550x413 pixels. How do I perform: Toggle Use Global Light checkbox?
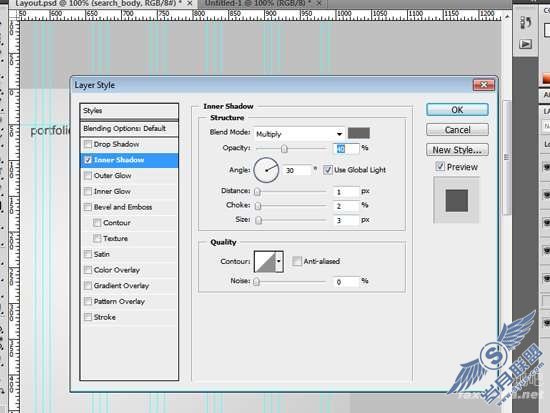coord(328,170)
